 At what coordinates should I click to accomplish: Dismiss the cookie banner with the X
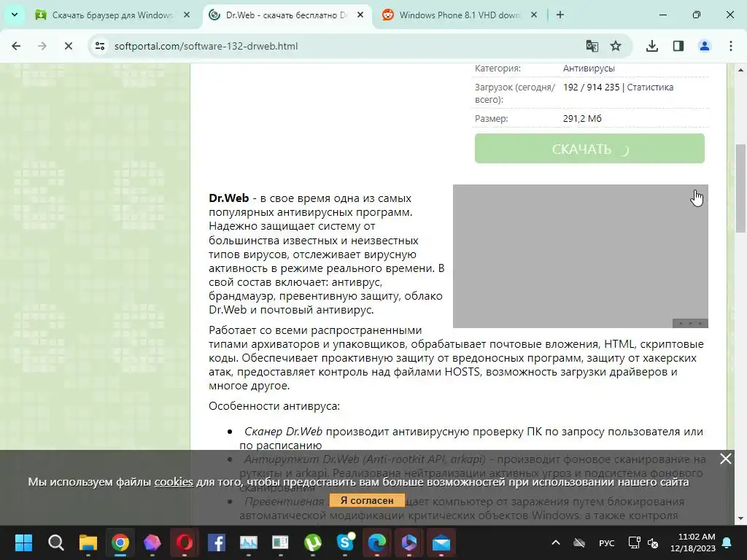[726, 459]
